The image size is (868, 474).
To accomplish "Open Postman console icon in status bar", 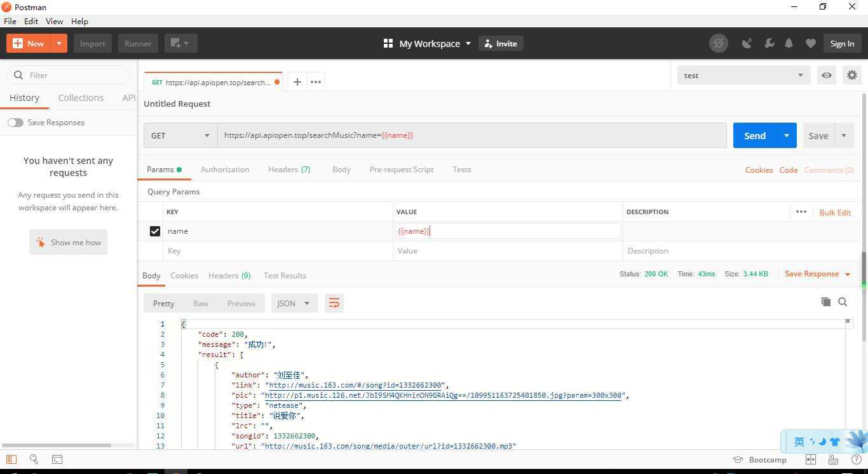I will [57, 459].
